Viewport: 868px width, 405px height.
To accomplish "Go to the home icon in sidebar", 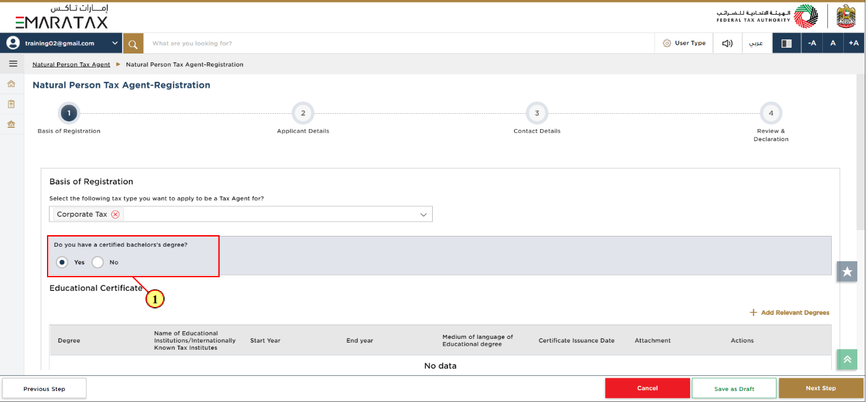I will coord(11,83).
